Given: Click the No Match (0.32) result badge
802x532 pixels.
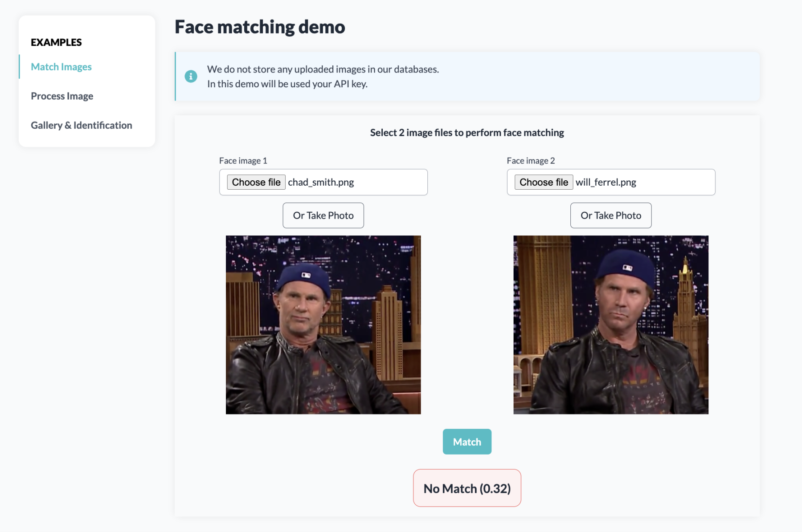Looking at the screenshot, I should click(467, 488).
